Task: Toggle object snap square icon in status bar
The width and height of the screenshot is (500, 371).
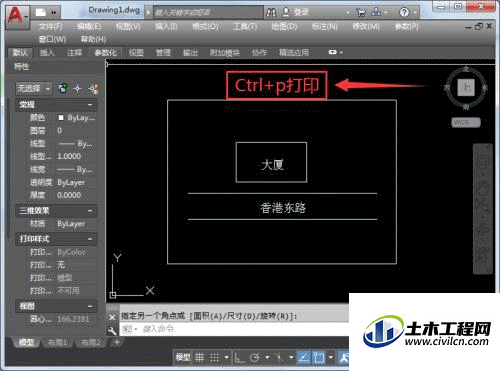Action: pos(319,358)
